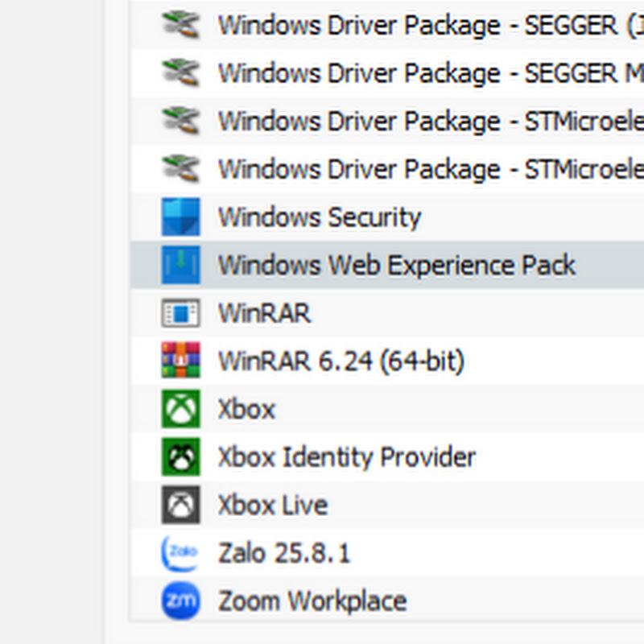Viewport: 644px width, 644px height.
Task: Click the WinRAR 6.24 books icon
Action: pos(180,360)
